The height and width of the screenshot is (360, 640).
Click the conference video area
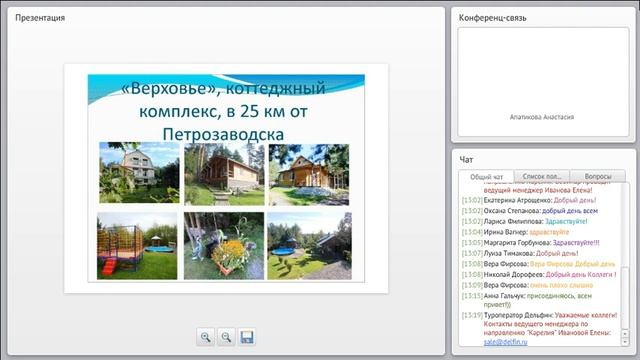point(543,82)
